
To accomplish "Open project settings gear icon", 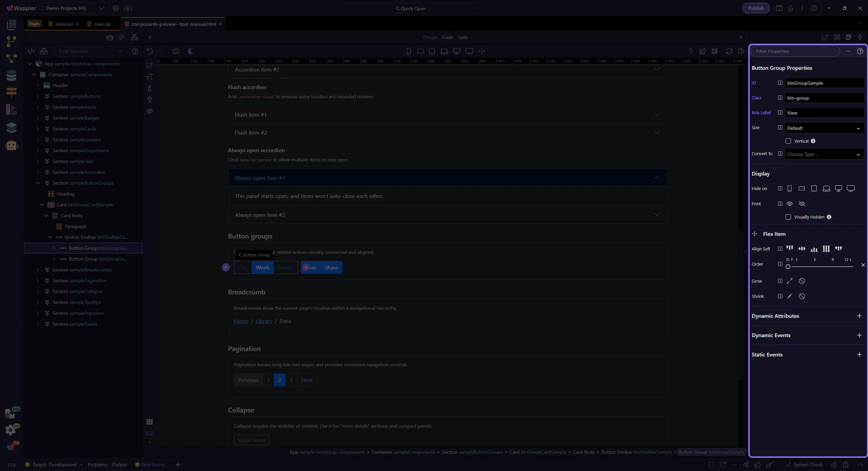I will (116, 8).
